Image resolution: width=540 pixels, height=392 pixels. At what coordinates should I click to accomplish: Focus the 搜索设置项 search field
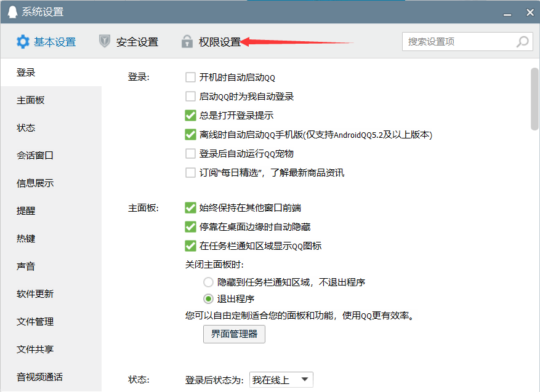(x=467, y=42)
